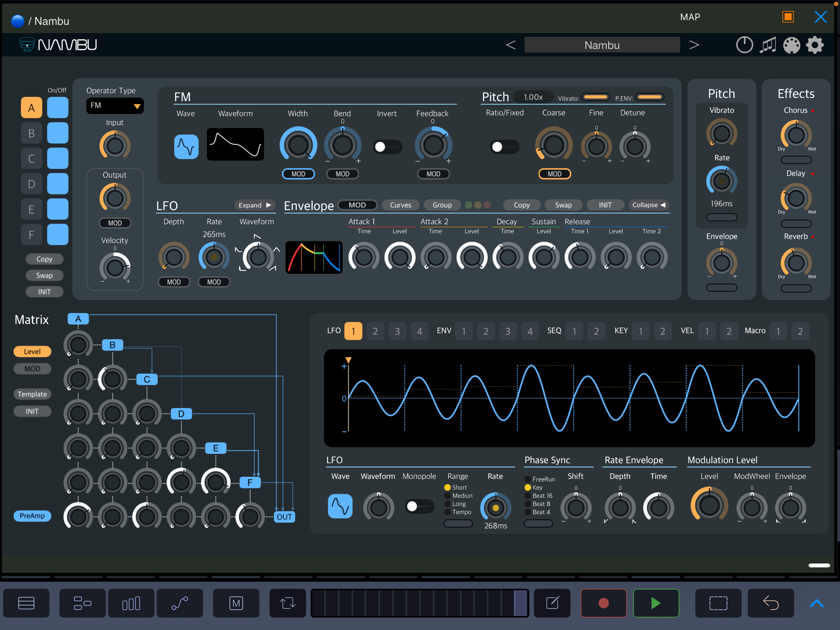Expand the LFO section
The height and width of the screenshot is (630, 840).
255,205
